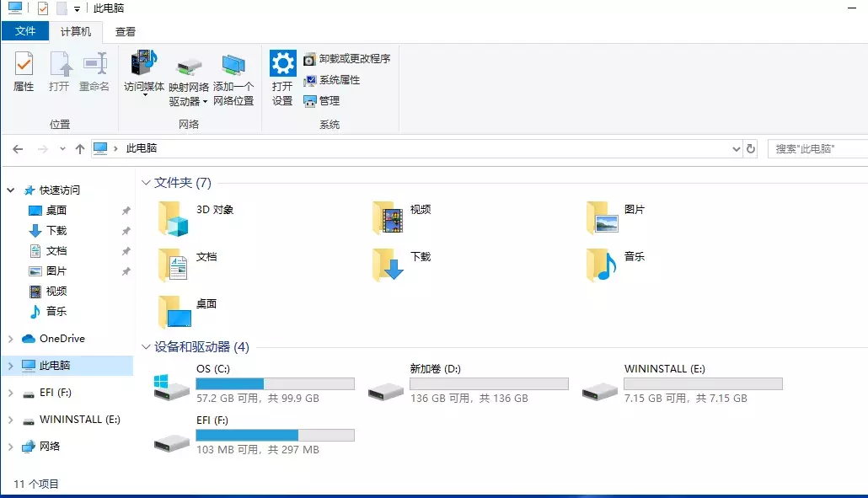Select EFI (F:) in navigation pane
Image resolution: width=868 pixels, height=498 pixels.
pos(47,393)
